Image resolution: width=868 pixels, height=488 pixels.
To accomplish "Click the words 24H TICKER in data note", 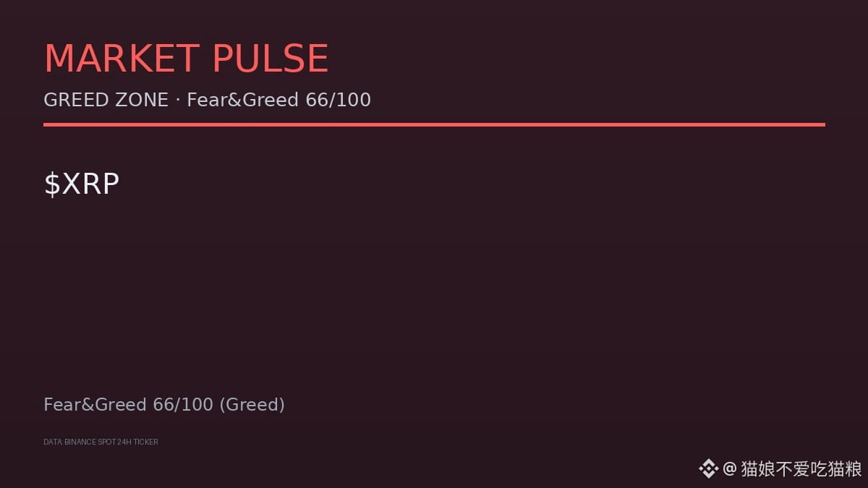I will pyautogui.click(x=137, y=442).
